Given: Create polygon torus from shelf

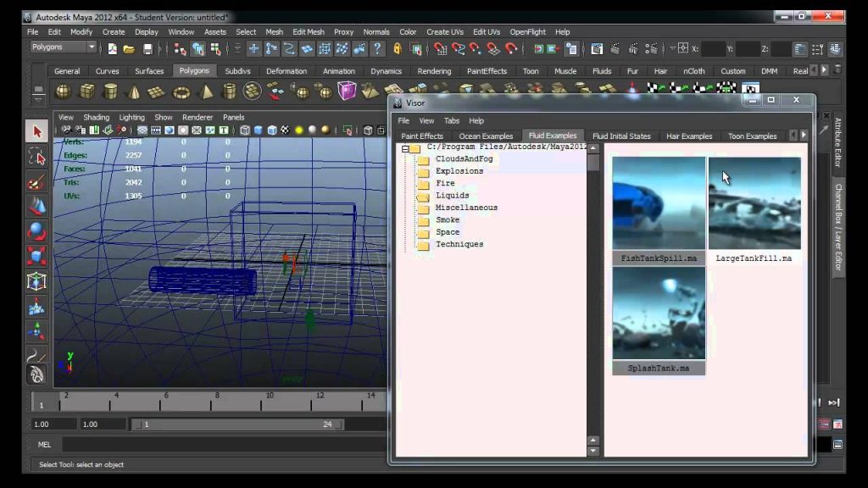Looking at the screenshot, I should point(181,91).
